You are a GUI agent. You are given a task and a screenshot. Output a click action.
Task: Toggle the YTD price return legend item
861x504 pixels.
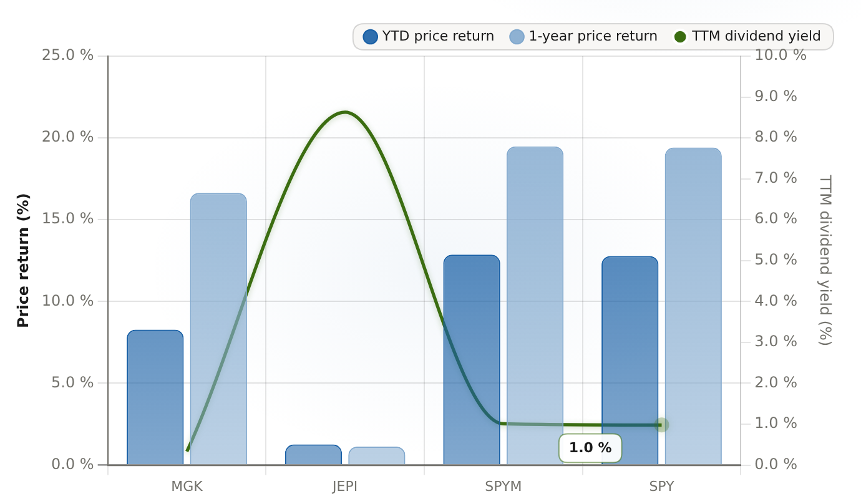point(429,37)
